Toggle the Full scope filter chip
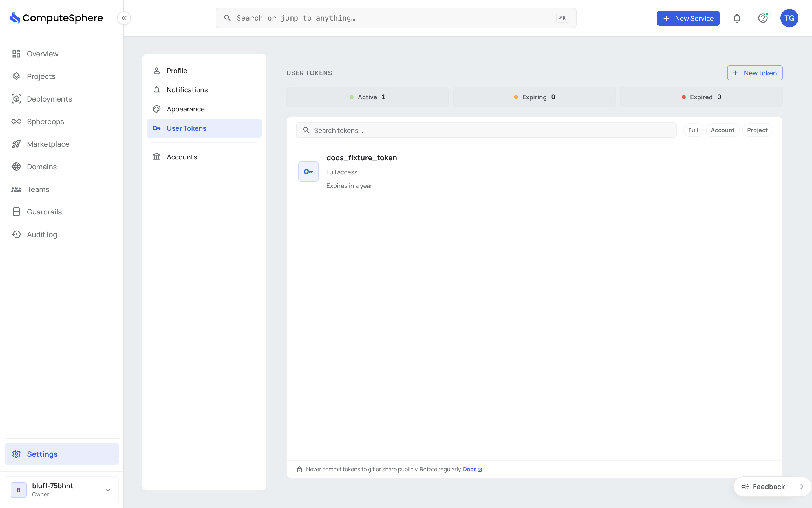 point(693,130)
